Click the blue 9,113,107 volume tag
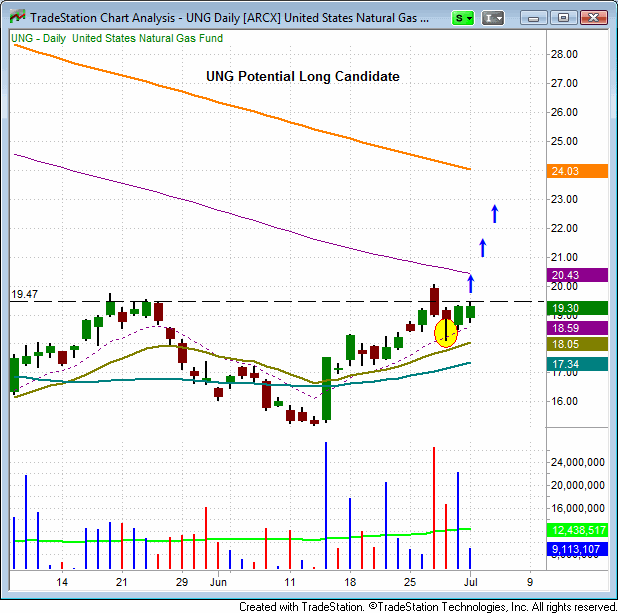 click(577, 549)
